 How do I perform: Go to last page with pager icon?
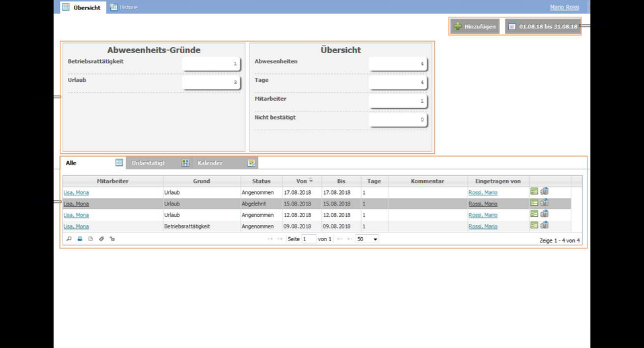pos(350,239)
